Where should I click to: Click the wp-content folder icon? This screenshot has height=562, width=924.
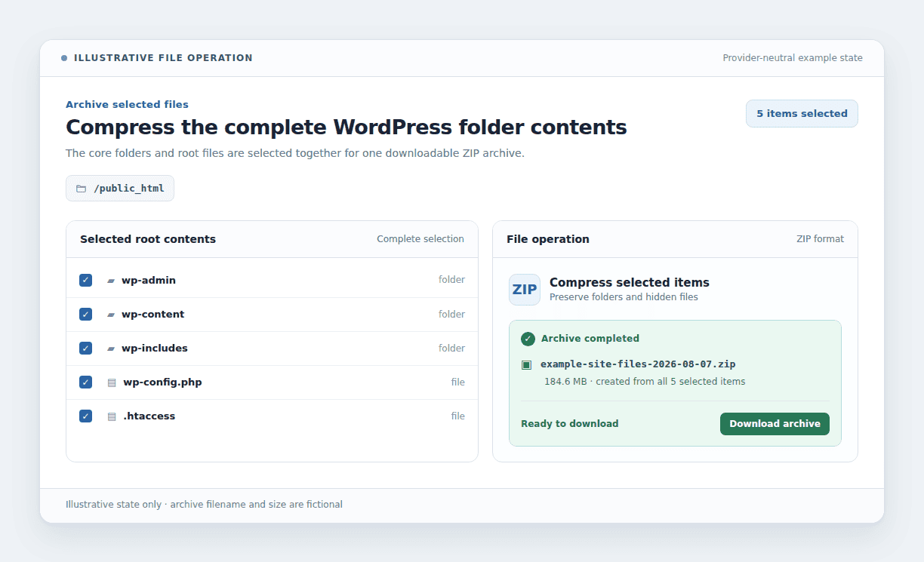[x=111, y=315]
